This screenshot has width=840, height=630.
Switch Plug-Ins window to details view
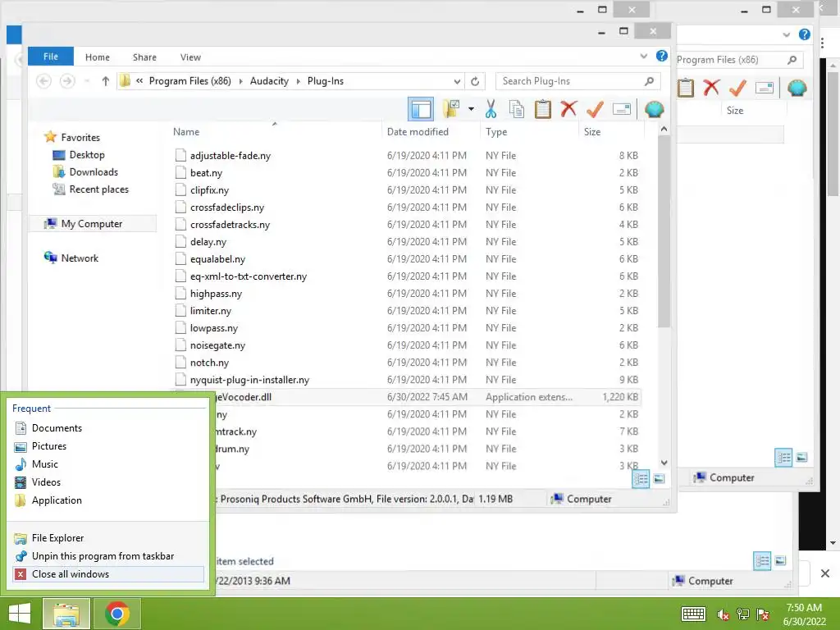coord(641,478)
